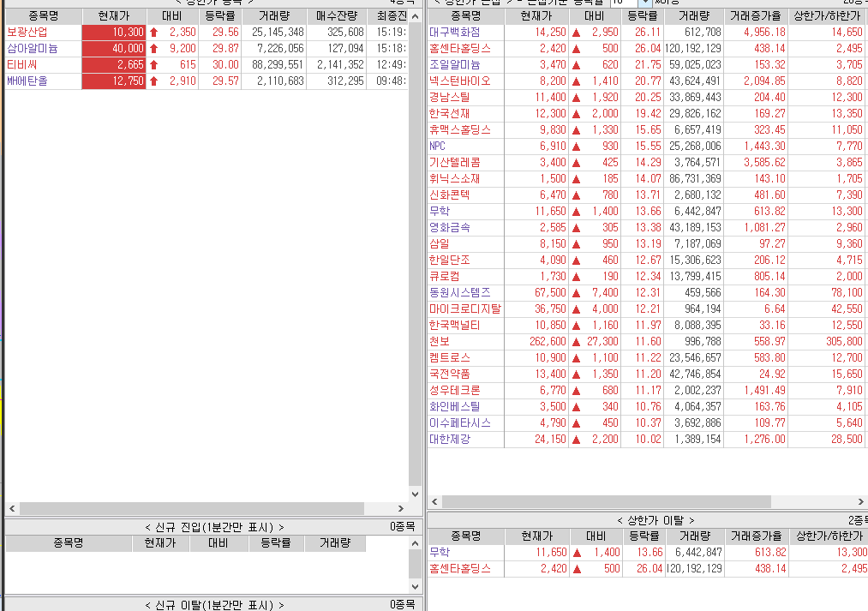Select 무학 in 상한가 근접 table

[440, 212]
